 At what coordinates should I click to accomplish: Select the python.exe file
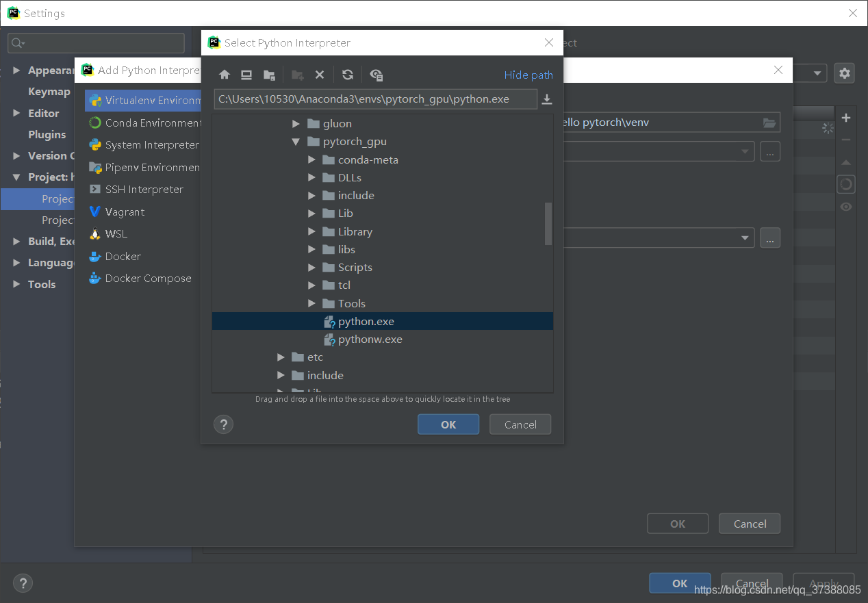383,321
